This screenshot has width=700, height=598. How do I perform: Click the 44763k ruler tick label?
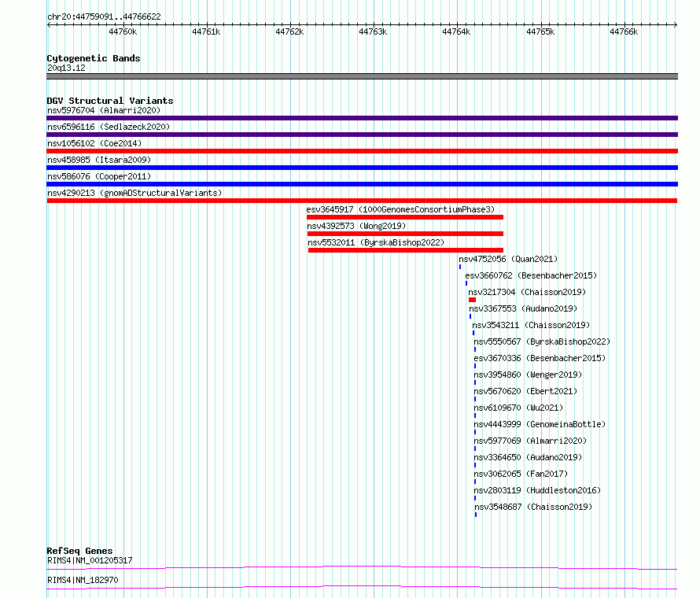tap(374, 32)
